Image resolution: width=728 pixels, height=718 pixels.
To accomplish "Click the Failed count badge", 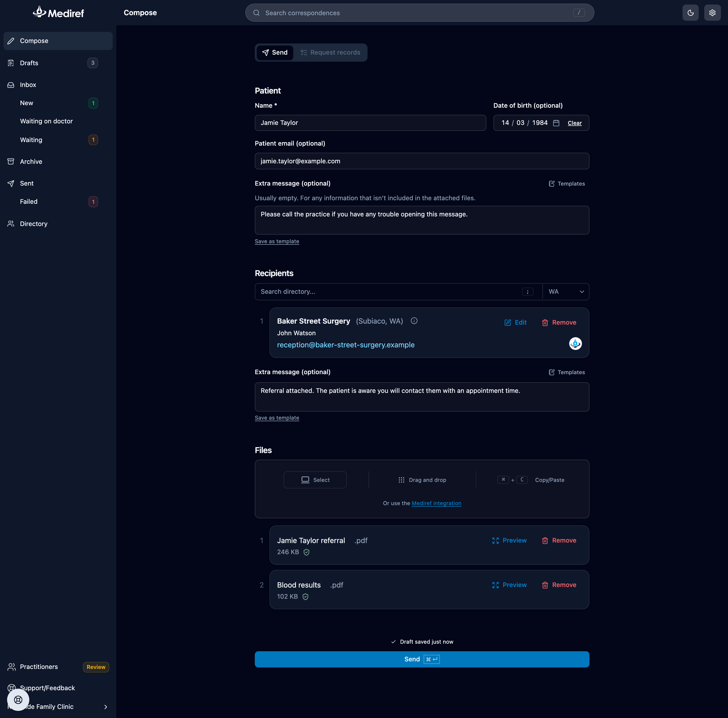I will [93, 202].
